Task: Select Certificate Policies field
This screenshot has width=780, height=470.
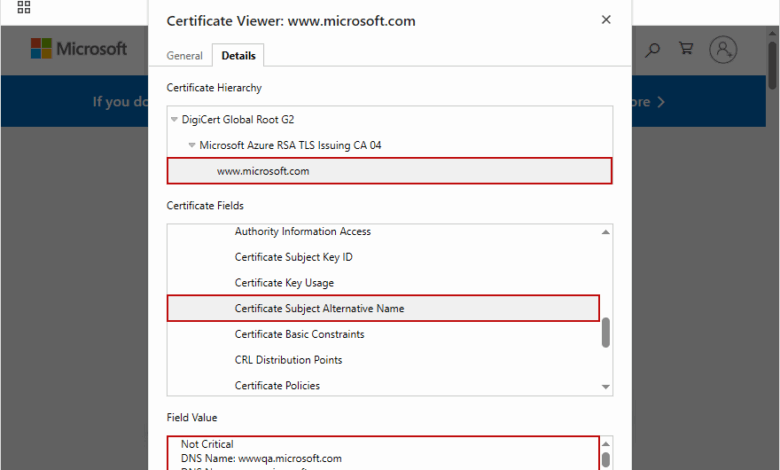Action: click(x=277, y=386)
